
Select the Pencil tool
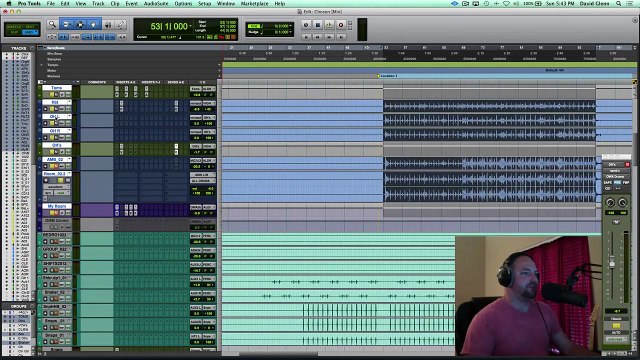point(121,25)
